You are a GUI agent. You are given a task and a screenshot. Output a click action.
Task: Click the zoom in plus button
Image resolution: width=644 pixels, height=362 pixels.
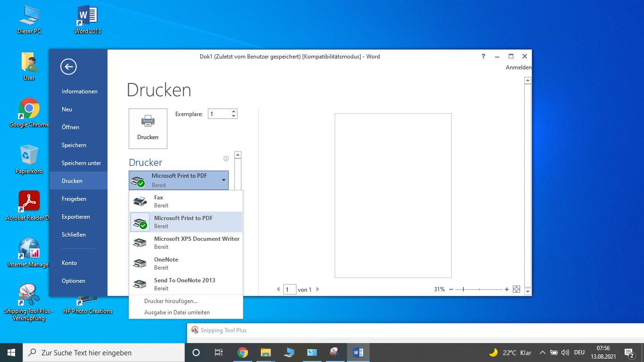coord(507,289)
